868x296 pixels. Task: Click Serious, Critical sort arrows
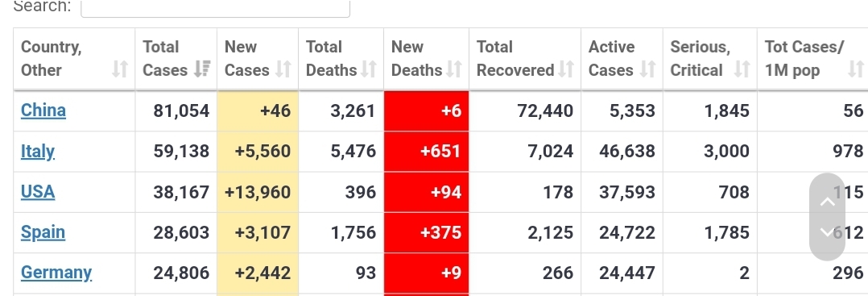742,70
